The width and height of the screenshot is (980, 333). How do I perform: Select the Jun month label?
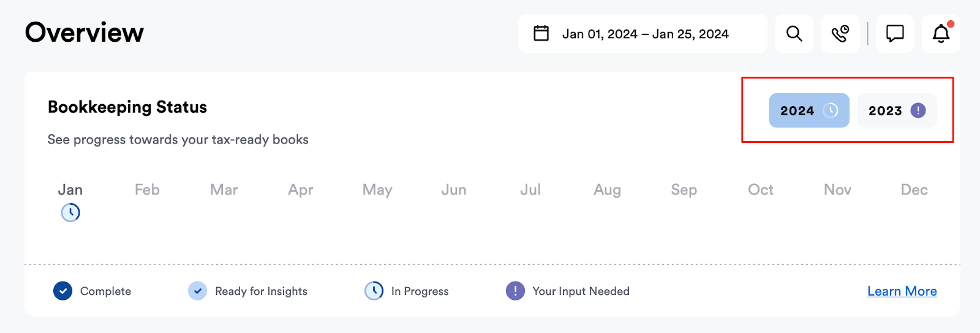454,190
